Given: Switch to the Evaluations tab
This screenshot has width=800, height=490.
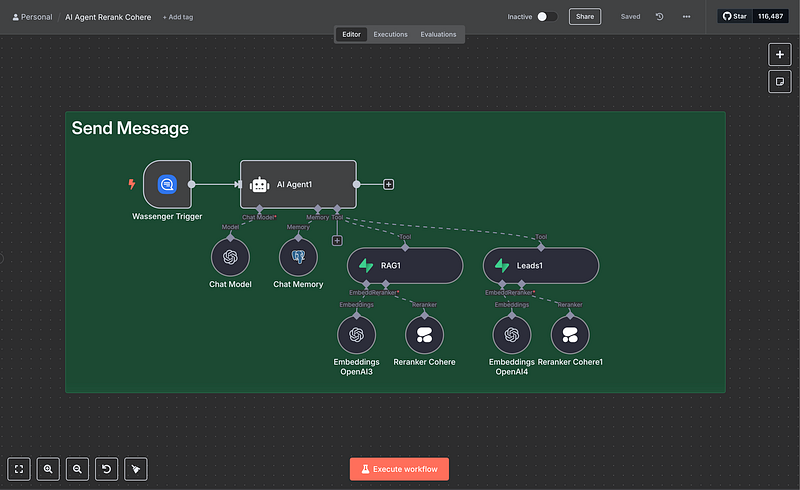Looking at the screenshot, I should (438, 34).
